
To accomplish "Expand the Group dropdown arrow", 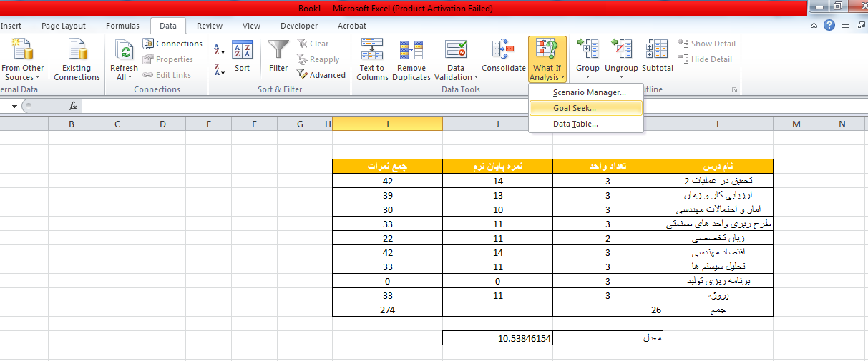I will [x=588, y=77].
